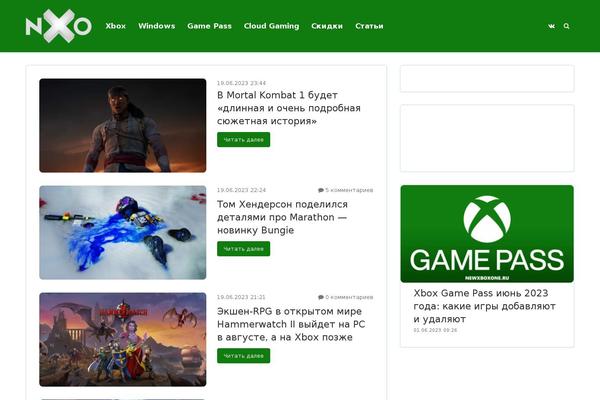
Task: Go to the Game Pass menu section
Action: (x=209, y=26)
